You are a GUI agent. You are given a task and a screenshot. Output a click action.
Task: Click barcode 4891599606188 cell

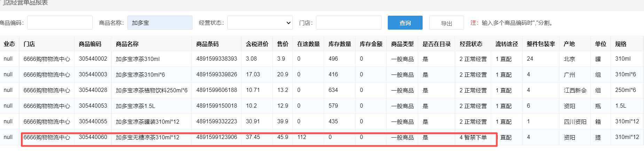pos(217,90)
